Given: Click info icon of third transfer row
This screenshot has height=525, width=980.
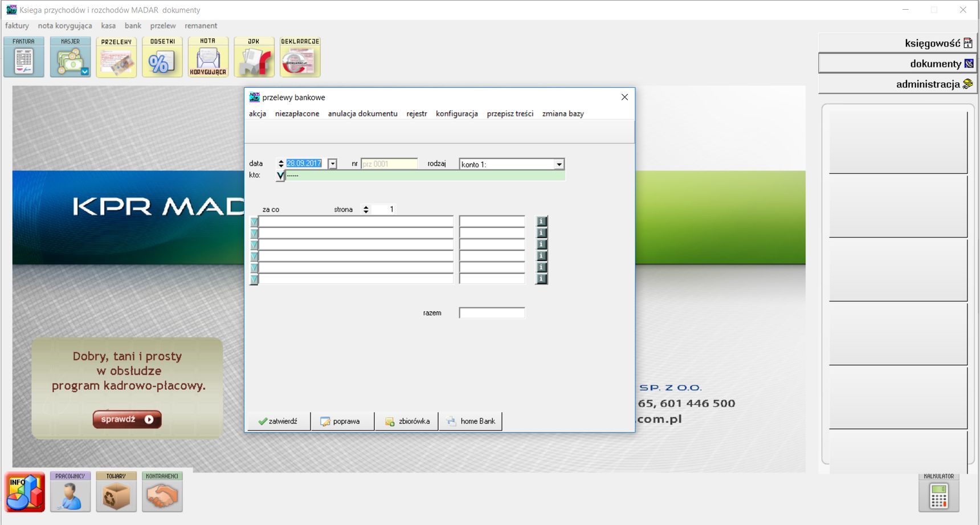Looking at the screenshot, I should (542, 245).
